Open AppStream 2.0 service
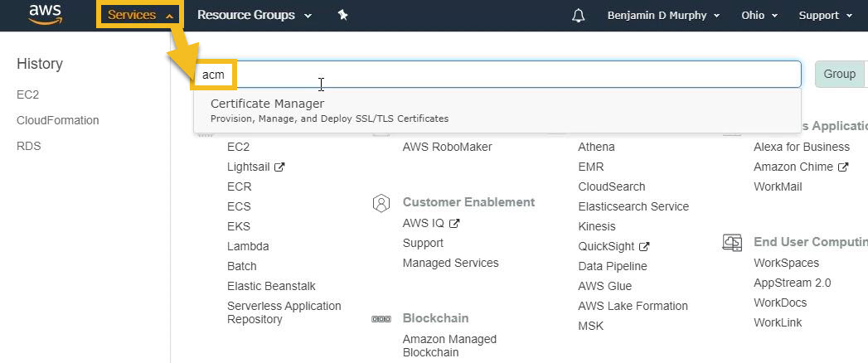This screenshot has height=363, width=868. tap(793, 283)
